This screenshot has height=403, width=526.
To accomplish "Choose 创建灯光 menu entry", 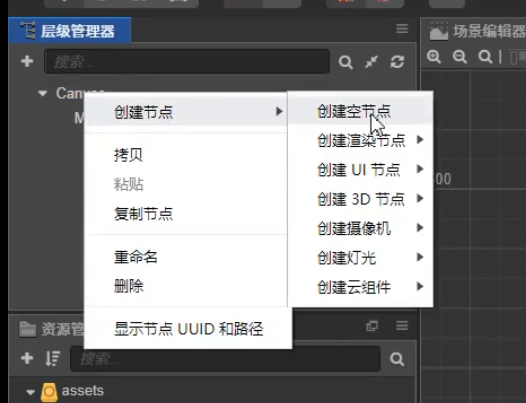I will coord(361,257).
